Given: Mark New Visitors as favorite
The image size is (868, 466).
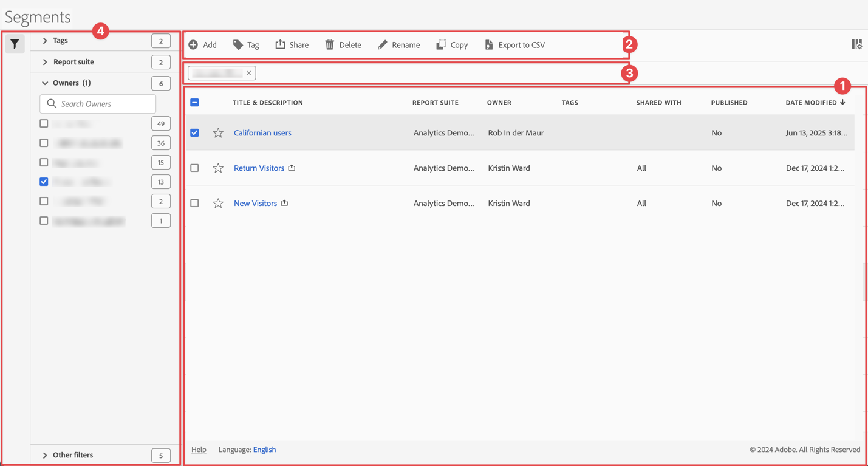Looking at the screenshot, I should [x=218, y=204].
